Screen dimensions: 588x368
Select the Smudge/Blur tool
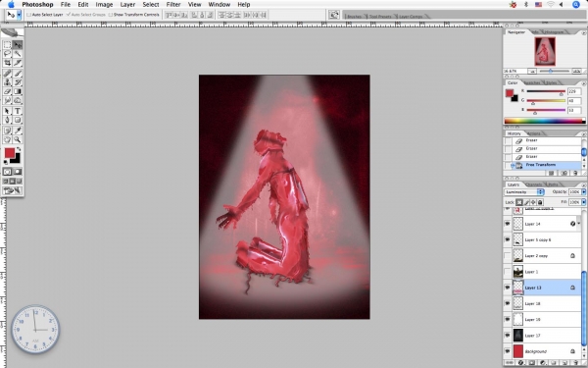pyautogui.click(x=7, y=100)
